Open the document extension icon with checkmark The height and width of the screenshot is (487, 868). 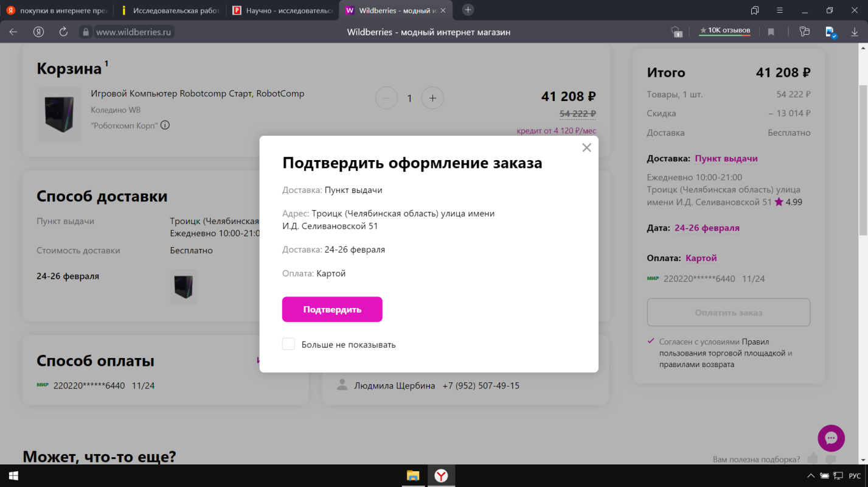pos(830,32)
